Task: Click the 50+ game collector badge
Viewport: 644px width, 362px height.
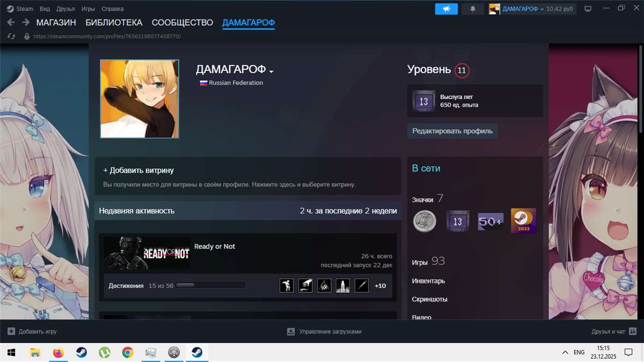Action: [491, 221]
